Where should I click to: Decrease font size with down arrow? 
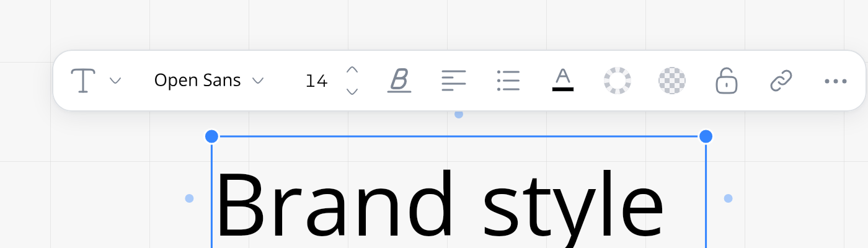352,92
